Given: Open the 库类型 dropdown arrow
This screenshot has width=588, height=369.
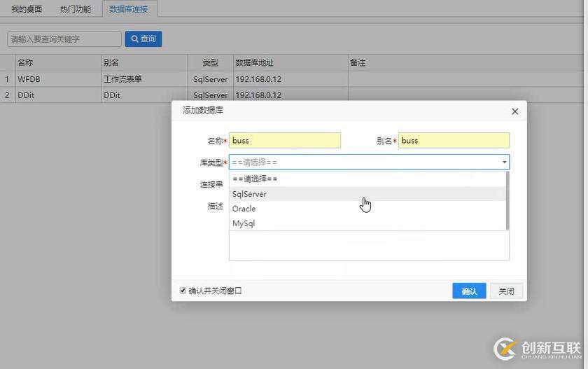Looking at the screenshot, I should click(x=505, y=162).
